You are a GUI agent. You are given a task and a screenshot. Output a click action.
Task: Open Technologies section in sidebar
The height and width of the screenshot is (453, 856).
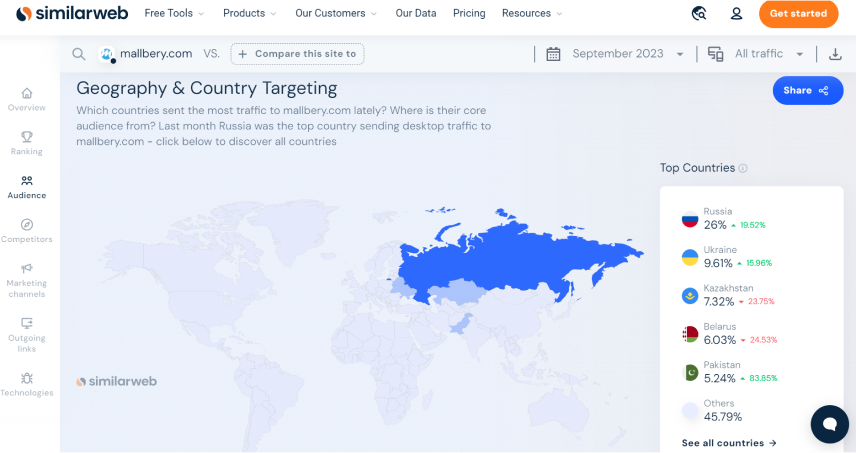27,385
